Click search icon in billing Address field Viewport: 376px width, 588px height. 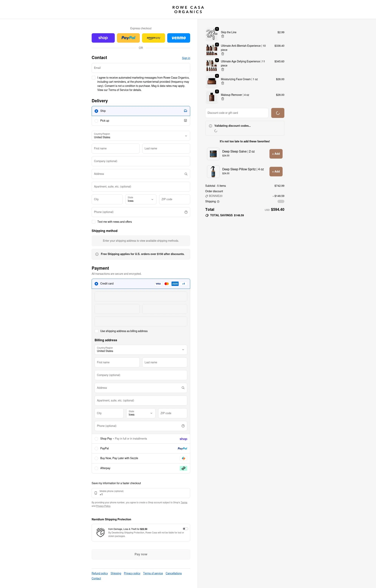[183, 388]
